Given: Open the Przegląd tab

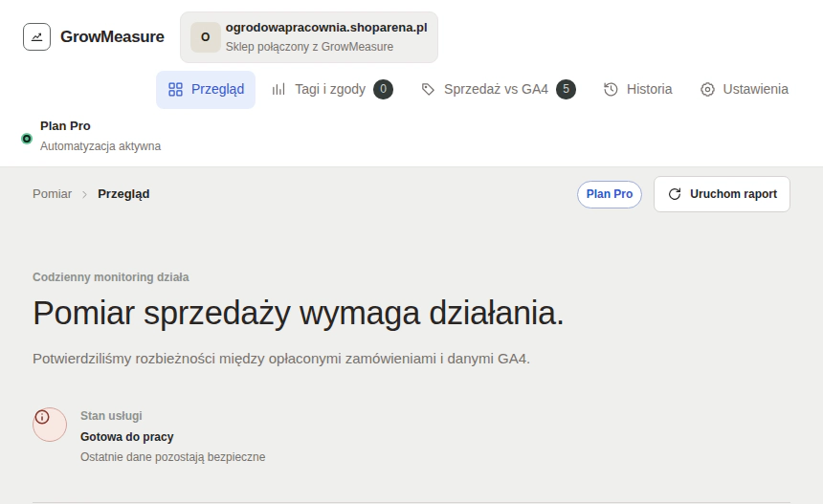Looking at the screenshot, I should 206,90.
